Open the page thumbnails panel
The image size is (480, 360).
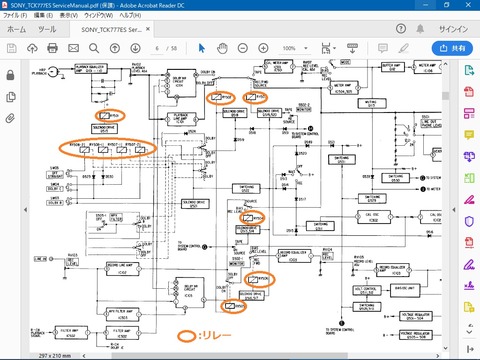point(10,97)
